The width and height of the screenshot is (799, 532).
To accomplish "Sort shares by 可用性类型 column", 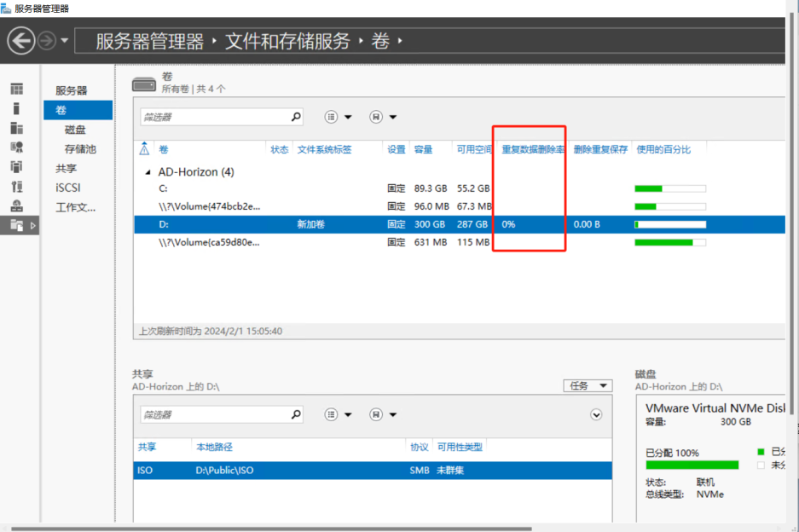I will point(460,447).
